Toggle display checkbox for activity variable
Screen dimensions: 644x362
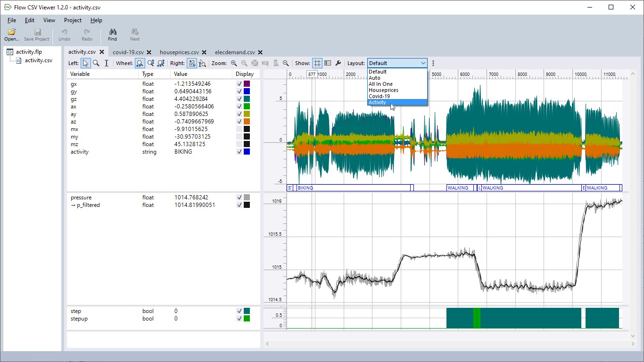(x=239, y=152)
